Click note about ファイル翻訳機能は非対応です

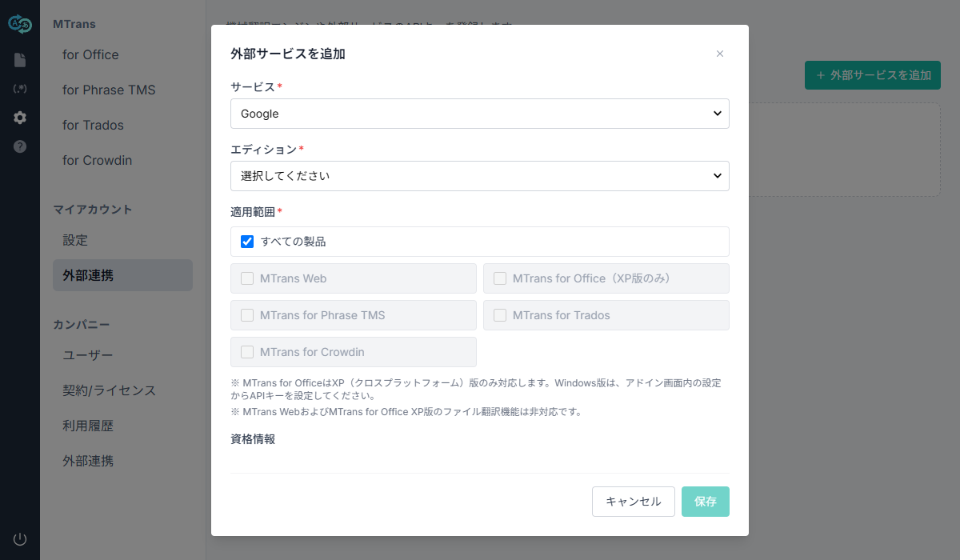click(x=406, y=412)
